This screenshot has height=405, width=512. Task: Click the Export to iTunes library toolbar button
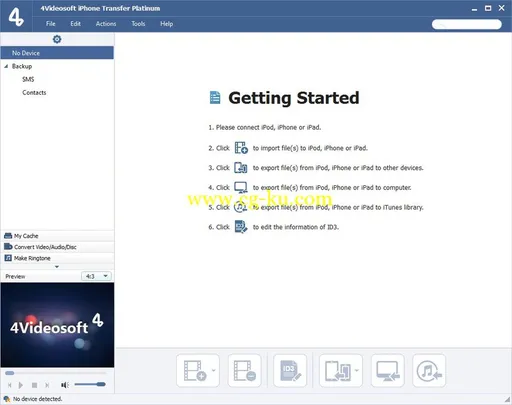click(x=429, y=371)
